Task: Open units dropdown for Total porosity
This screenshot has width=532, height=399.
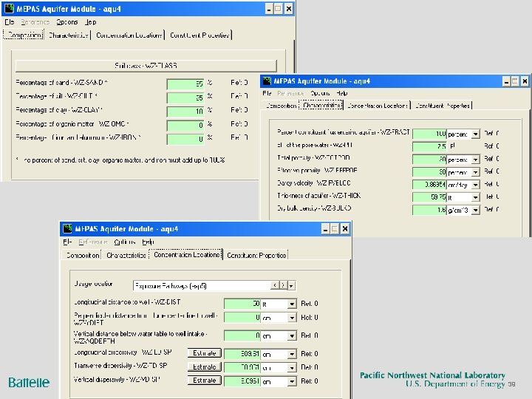Action: pos(476,160)
